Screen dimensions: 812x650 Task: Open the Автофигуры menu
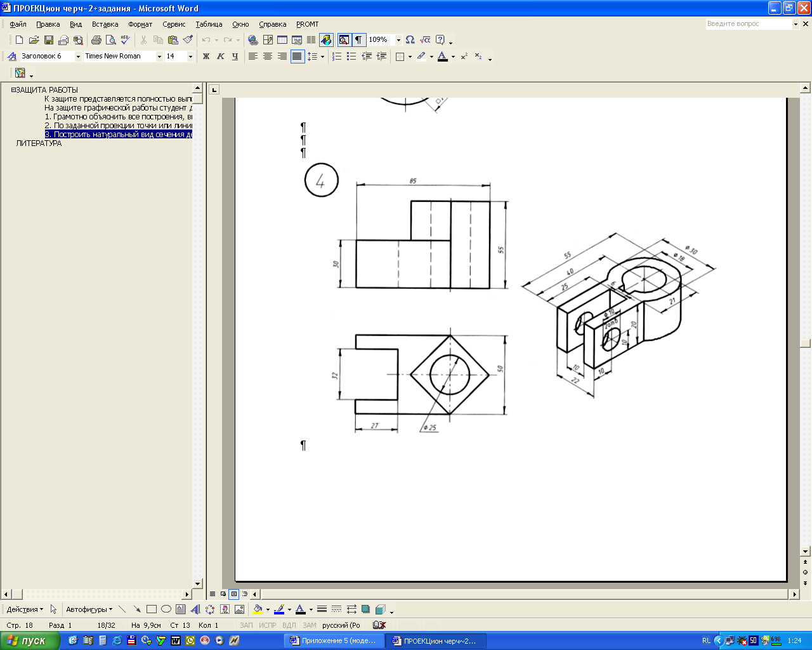89,609
